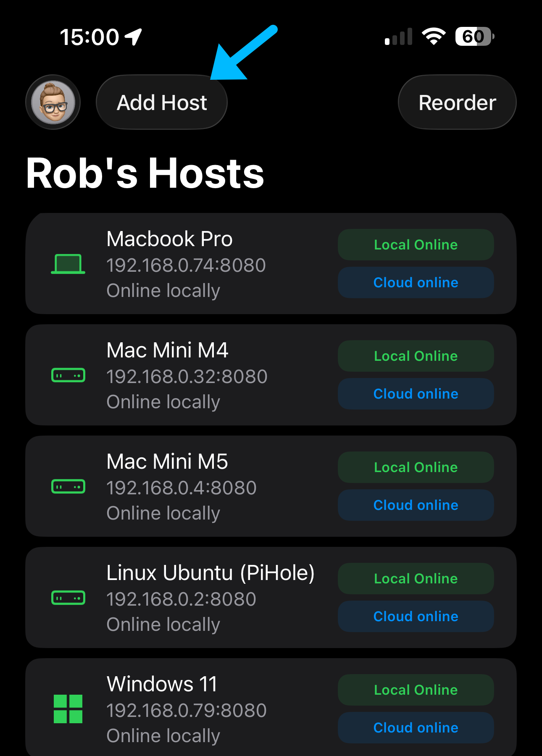Tap the Wi-Fi status icon
542x756 pixels.
point(434,37)
